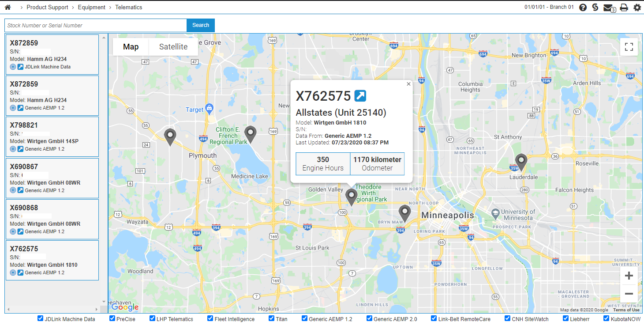Click the S logo icon in header
Viewport: 644px width, 333px height.
[595, 8]
